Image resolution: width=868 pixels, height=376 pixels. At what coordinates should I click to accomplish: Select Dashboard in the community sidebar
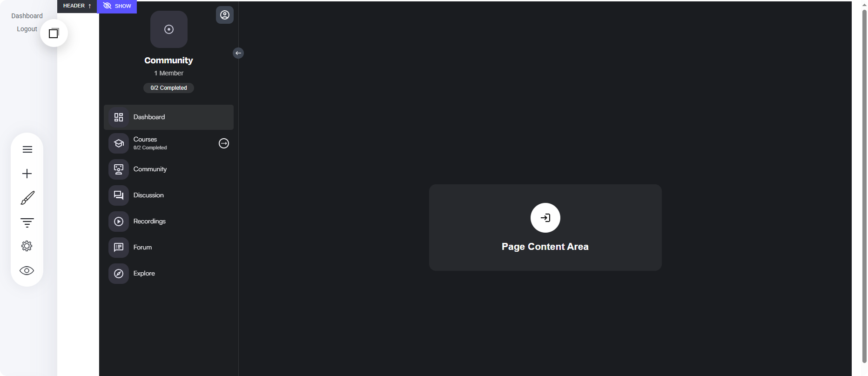(168, 117)
